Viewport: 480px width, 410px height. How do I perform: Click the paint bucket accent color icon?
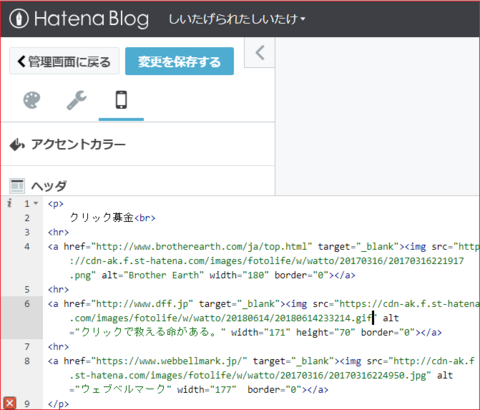[x=17, y=145]
